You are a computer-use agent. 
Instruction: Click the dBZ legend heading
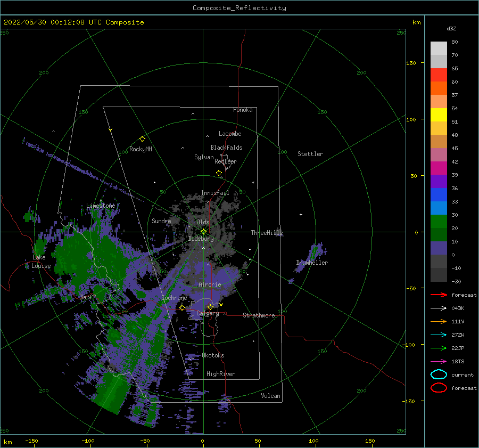coord(451,28)
